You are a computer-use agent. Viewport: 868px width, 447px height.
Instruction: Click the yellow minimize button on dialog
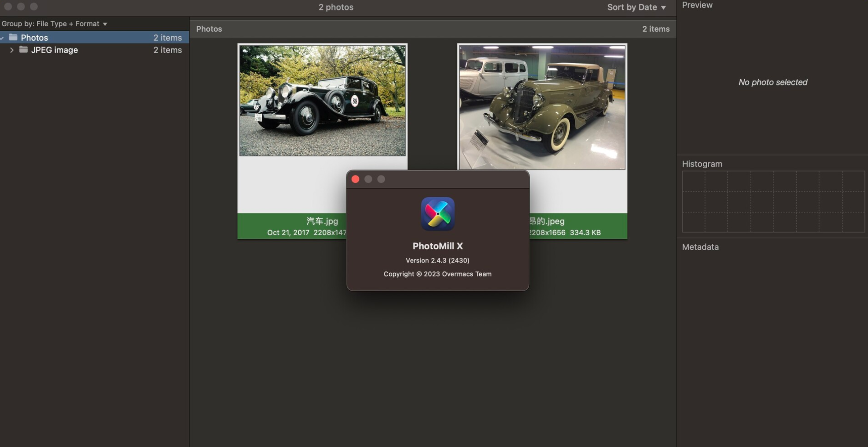click(368, 178)
